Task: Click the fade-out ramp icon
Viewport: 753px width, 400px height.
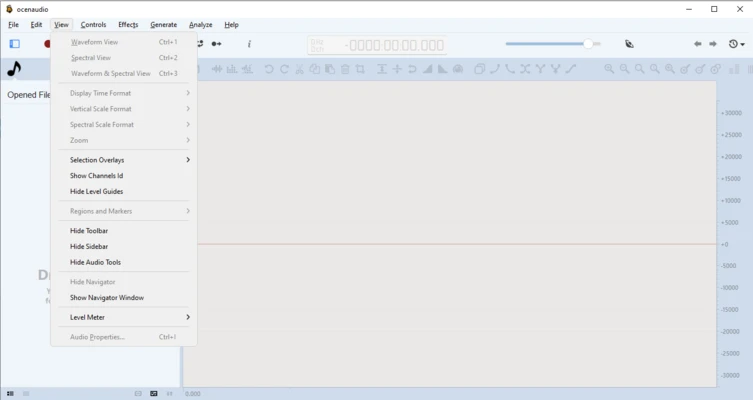Action: [442, 69]
